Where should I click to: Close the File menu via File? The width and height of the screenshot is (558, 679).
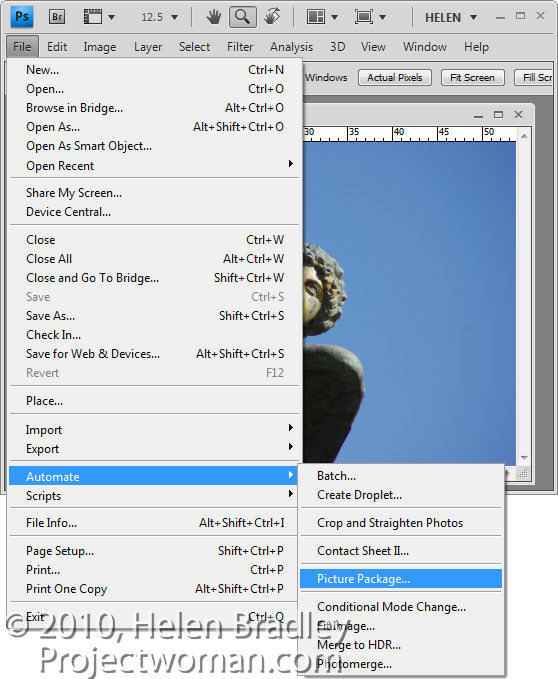click(22, 47)
